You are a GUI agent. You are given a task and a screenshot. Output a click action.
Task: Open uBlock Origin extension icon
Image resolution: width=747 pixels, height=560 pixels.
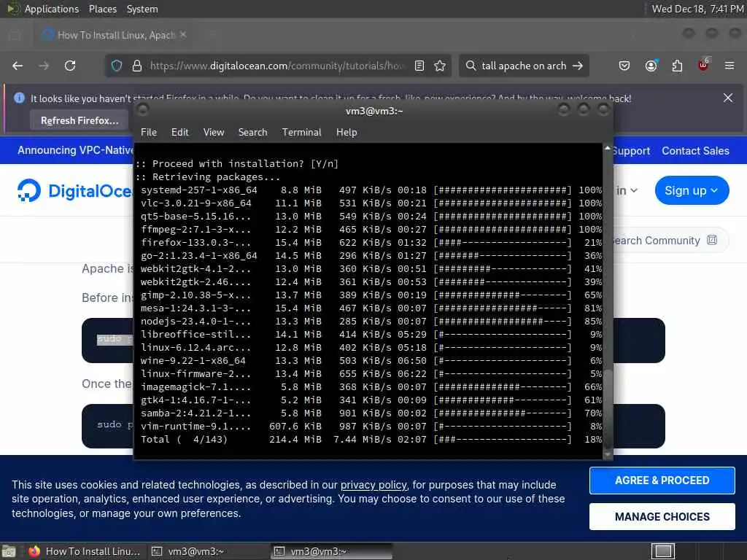(x=703, y=65)
